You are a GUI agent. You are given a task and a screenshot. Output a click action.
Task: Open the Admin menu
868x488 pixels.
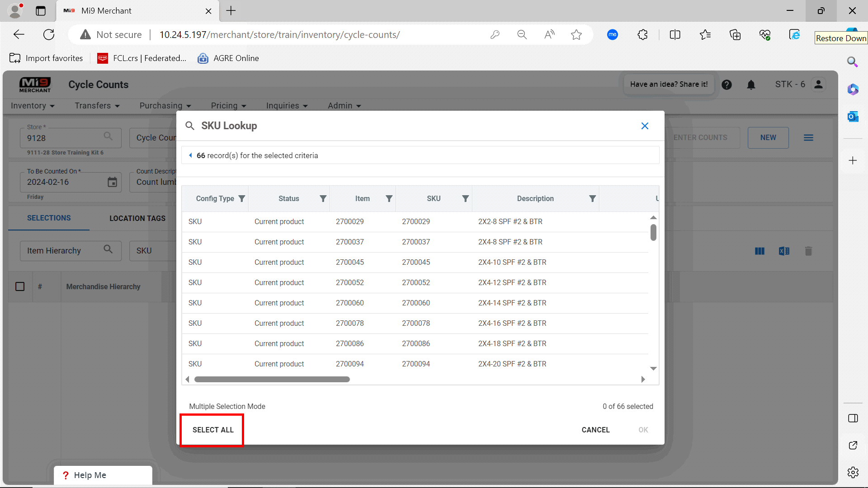(344, 106)
